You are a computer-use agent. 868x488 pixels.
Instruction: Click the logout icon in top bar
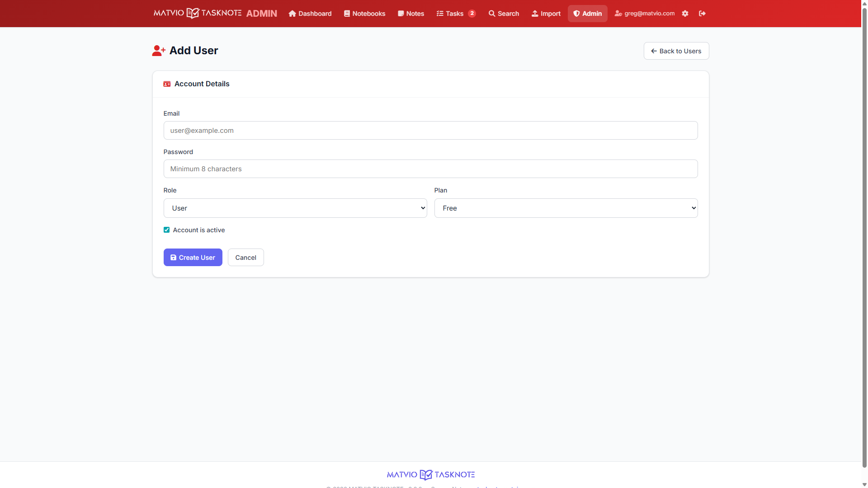coord(702,14)
